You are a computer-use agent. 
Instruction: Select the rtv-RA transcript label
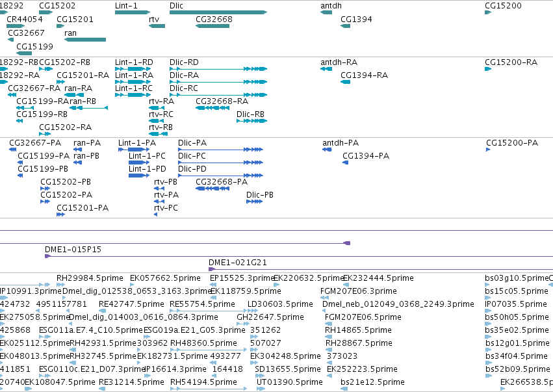[x=162, y=101]
